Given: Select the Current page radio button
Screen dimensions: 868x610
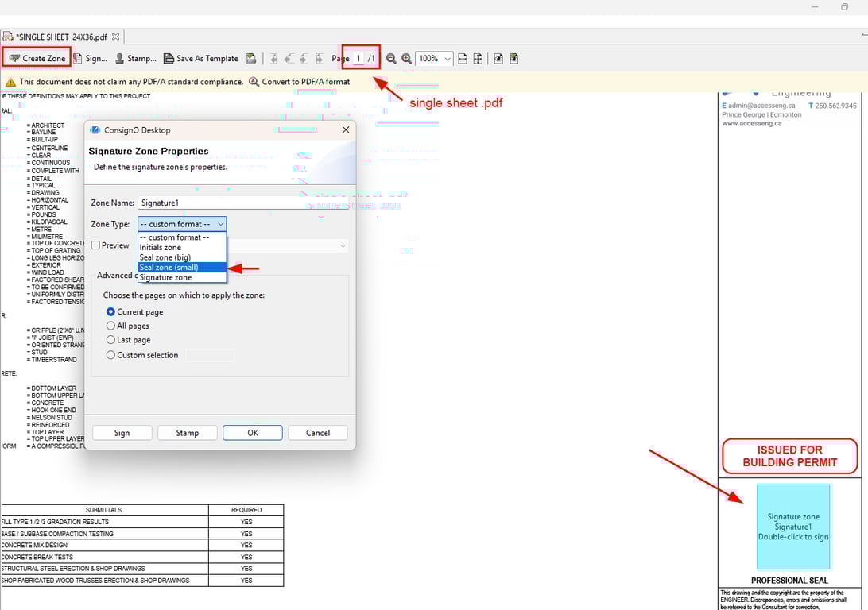Looking at the screenshot, I should (110, 312).
